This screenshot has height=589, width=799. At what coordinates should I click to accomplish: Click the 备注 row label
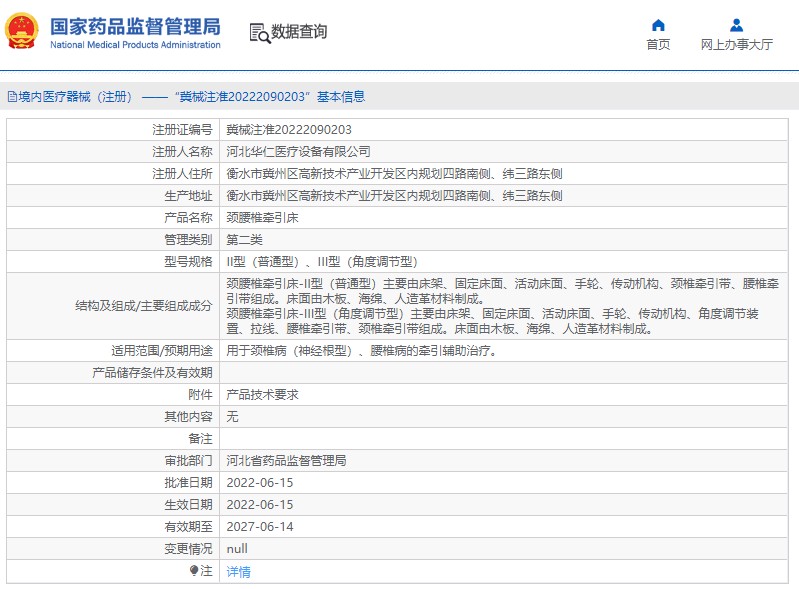point(200,438)
